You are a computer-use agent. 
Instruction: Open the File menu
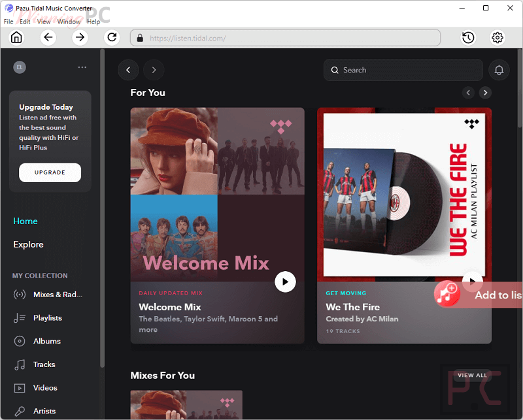pos(8,22)
